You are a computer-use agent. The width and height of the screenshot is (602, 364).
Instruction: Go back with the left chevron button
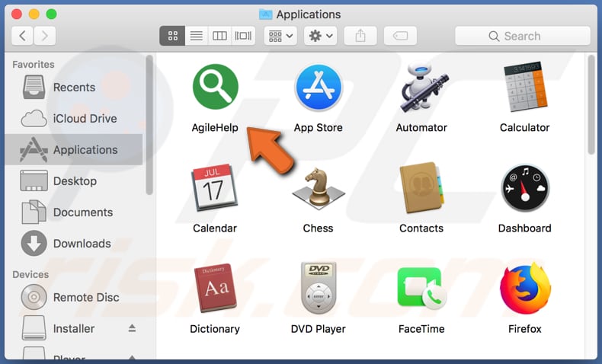(x=22, y=36)
